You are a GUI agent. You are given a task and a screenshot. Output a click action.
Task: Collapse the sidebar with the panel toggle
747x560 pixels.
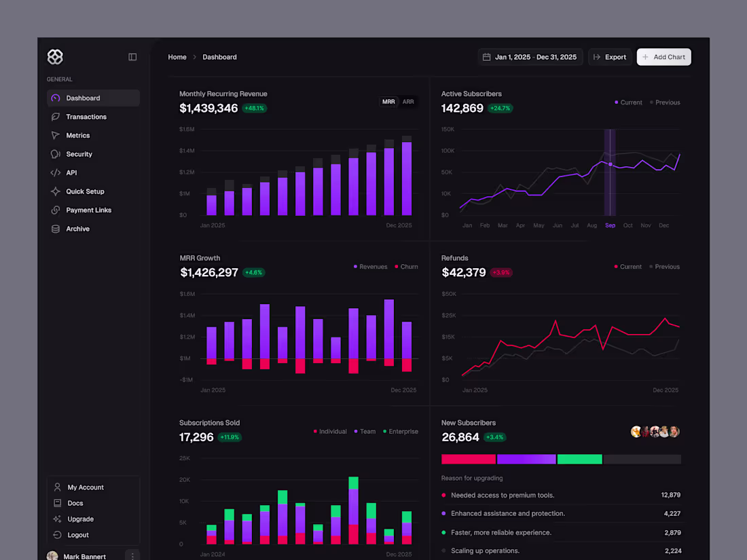click(x=132, y=57)
